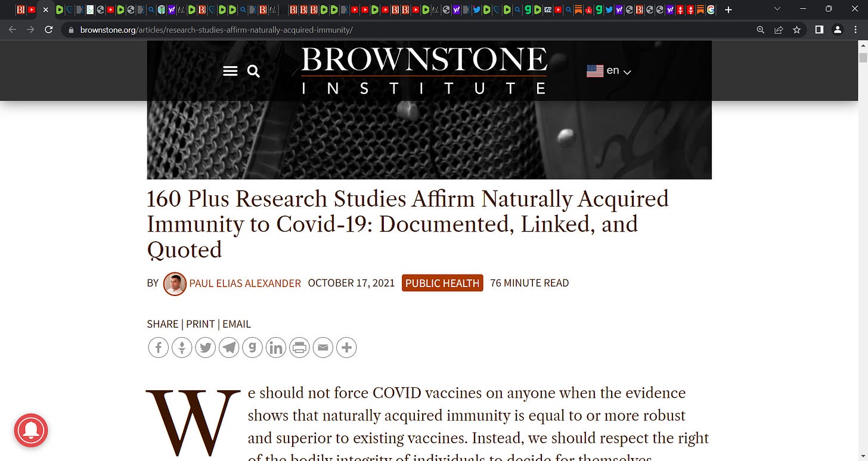This screenshot has width=868, height=461.
Task: Open author Paul Elias Alexander link
Action: (x=245, y=284)
